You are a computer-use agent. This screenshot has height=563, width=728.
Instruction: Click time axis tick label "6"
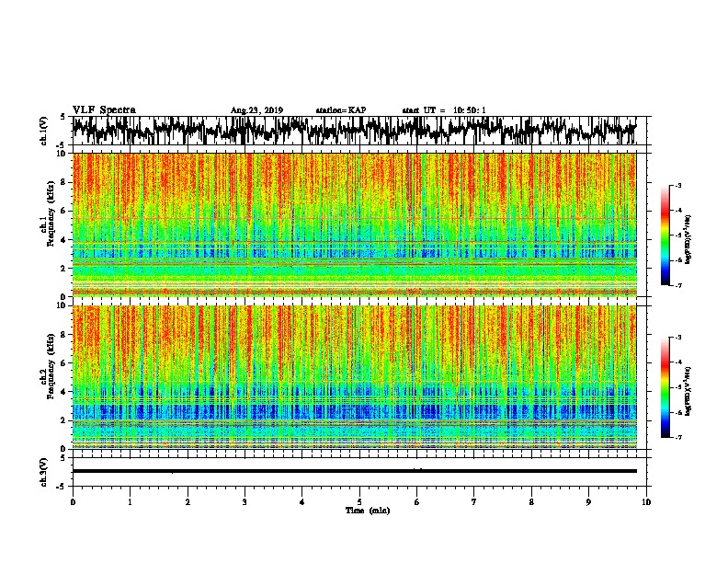417,502
